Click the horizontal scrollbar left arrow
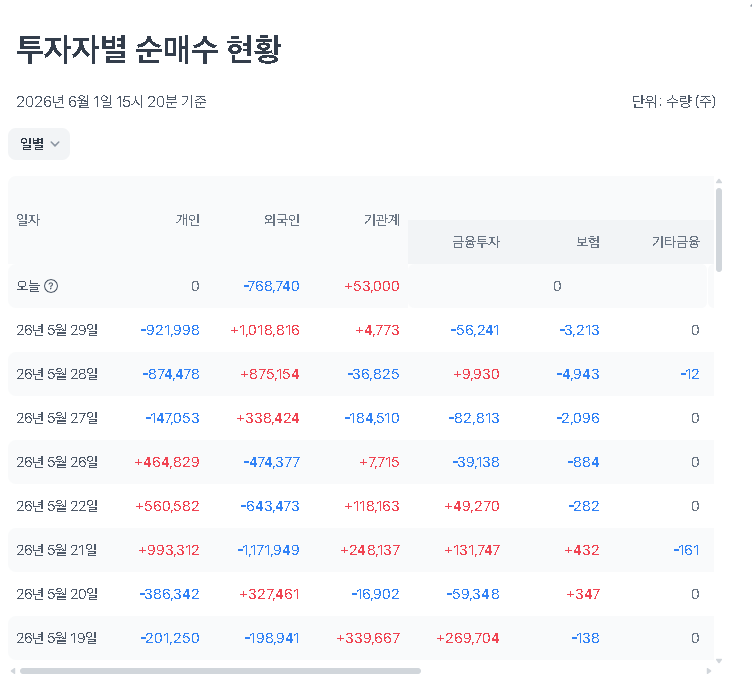This screenshot has width=752, height=690. pos(13,671)
